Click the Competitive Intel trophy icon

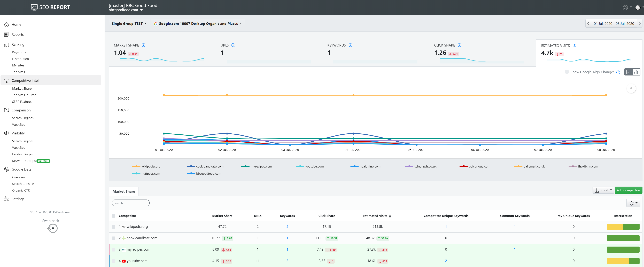(x=7, y=80)
